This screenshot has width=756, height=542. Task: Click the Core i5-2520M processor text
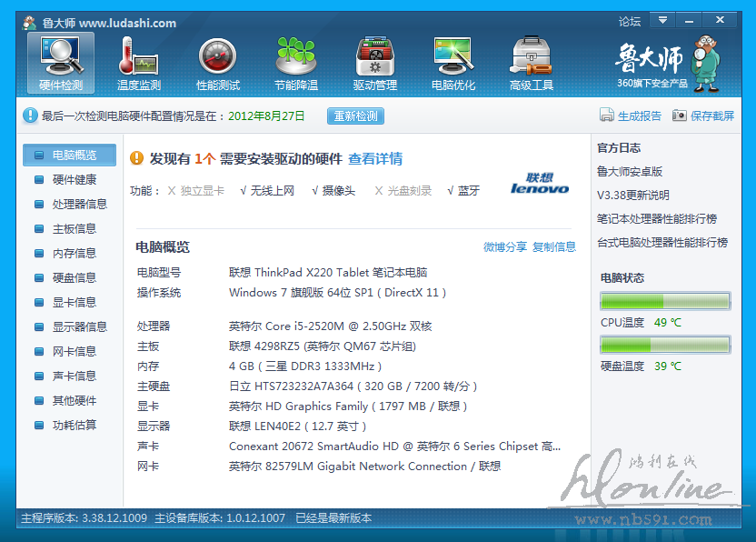pos(330,326)
